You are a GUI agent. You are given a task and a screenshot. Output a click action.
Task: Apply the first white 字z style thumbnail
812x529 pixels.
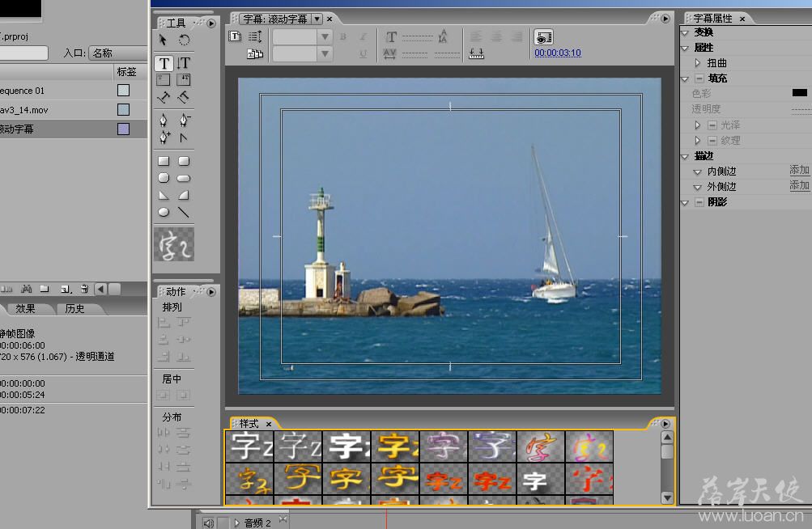(x=250, y=446)
